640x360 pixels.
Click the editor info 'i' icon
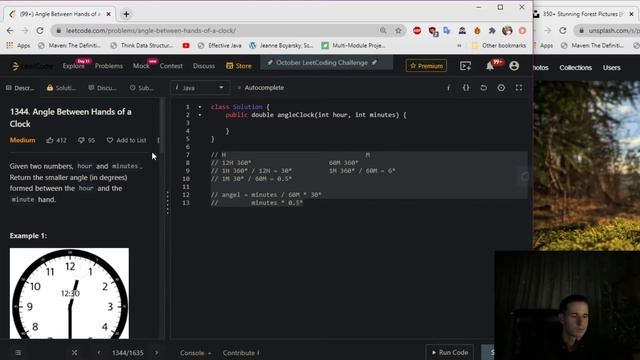448,87
